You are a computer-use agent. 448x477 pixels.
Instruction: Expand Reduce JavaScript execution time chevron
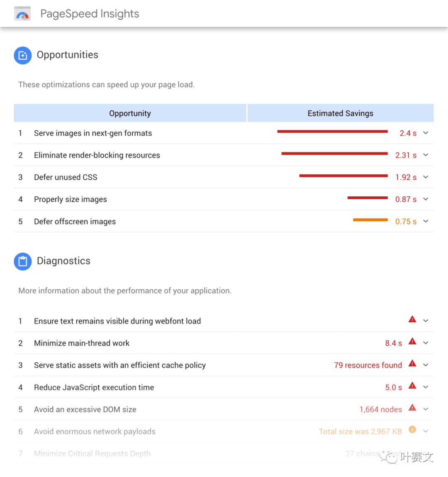[426, 387]
